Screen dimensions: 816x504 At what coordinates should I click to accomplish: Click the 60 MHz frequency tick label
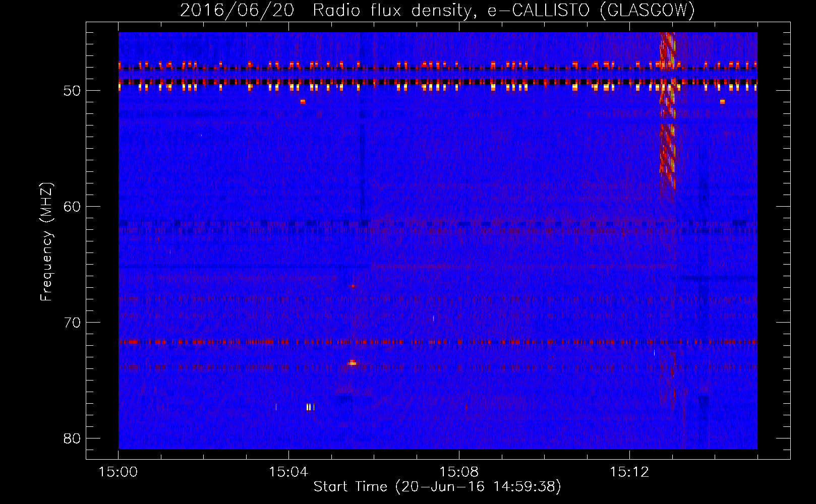coord(73,207)
